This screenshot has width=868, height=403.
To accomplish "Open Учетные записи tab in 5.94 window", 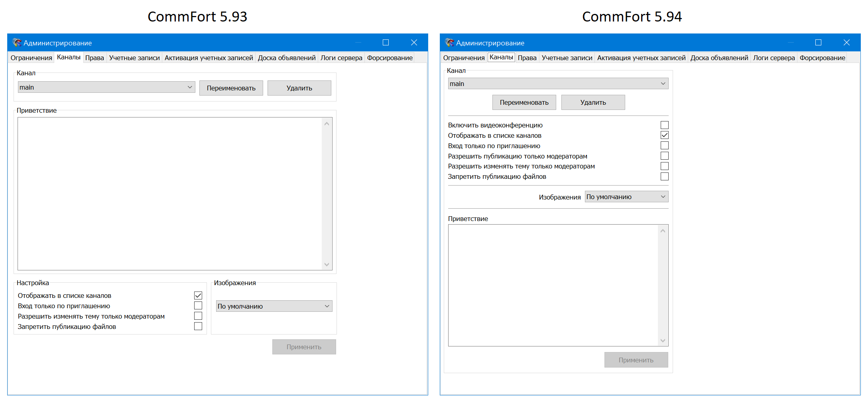I will [x=567, y=58].
